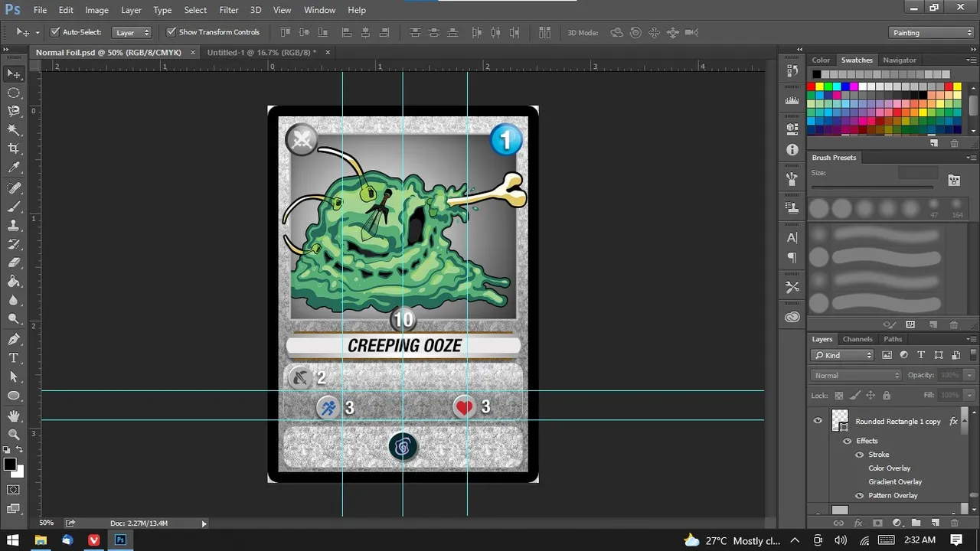This screenshot has width=980, height=551.
Task: Click the zoom level 50% field
Action: tap(47, 523)
